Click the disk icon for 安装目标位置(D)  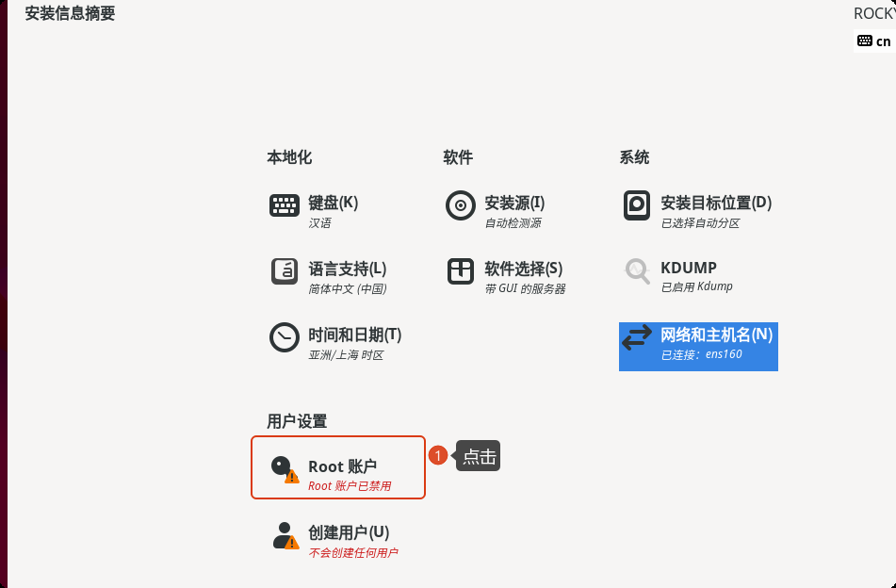point(637,205)
